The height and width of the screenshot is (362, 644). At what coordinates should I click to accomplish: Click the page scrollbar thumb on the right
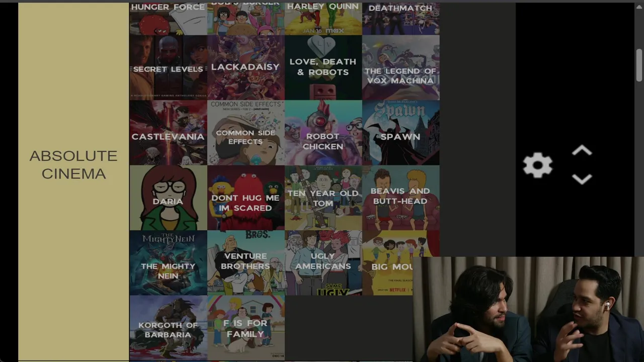click(x=639, y=64)
